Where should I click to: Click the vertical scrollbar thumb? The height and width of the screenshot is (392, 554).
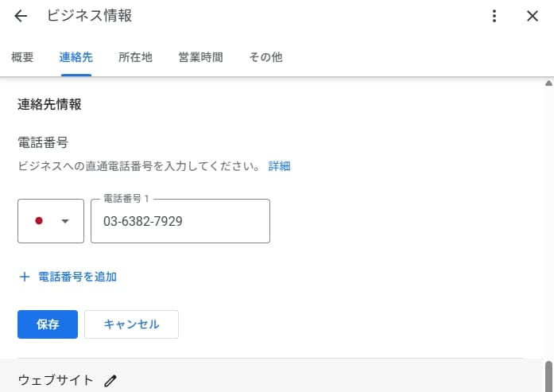(548, 376)
